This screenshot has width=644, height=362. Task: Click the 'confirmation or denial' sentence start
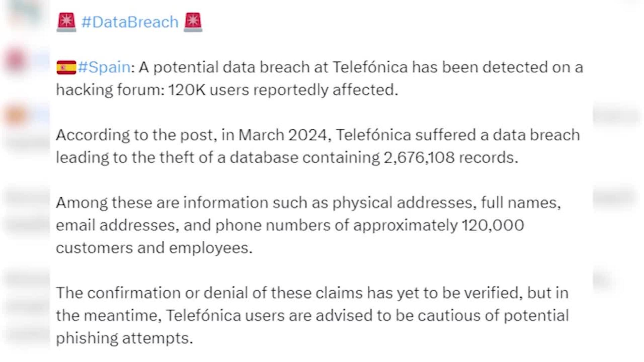[154, 293]
